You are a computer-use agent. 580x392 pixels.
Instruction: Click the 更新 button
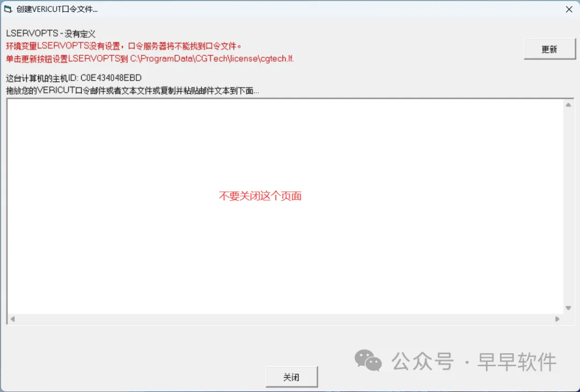click(x=549, y=49)
